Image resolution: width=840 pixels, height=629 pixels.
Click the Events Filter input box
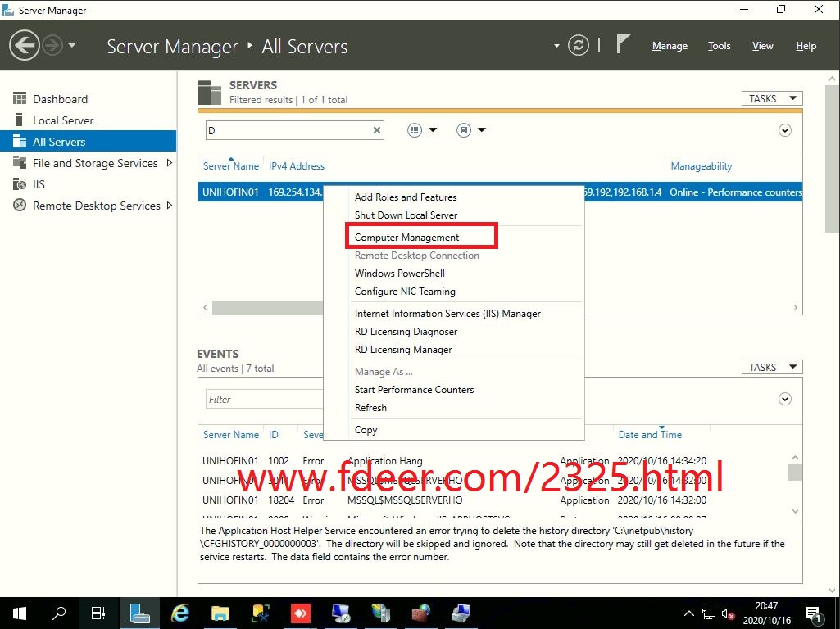pyautogui.click(x=266, y=400)
